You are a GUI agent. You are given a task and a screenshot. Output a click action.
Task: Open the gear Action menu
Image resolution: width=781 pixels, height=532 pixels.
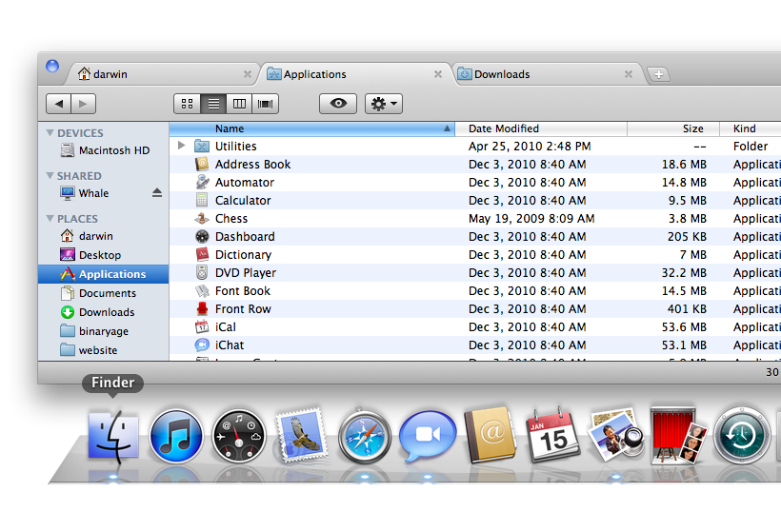[384, 104]
